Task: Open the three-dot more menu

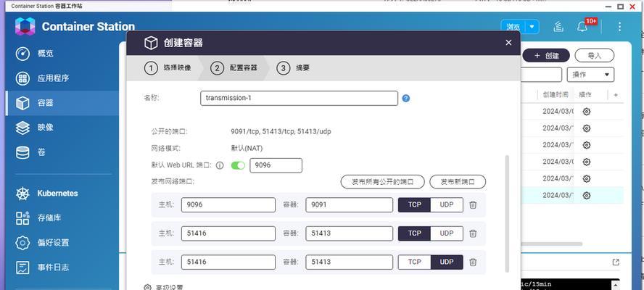Action: tap(619, 27)
